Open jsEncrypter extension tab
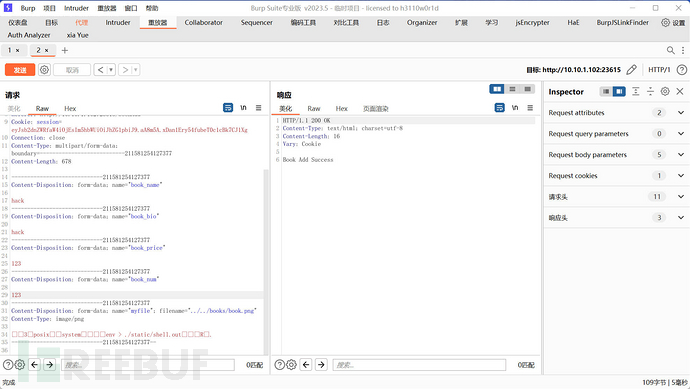 tap(532, 22)
